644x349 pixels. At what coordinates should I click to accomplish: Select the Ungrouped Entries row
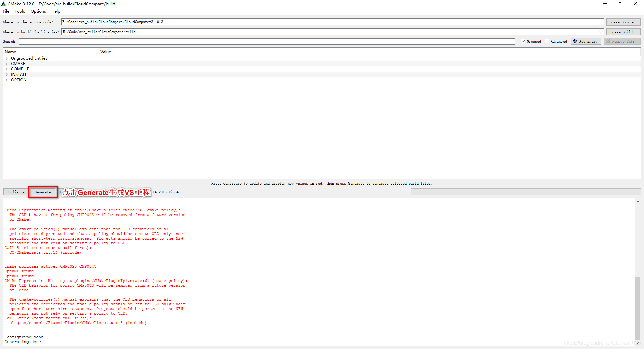tap(322, 58)
